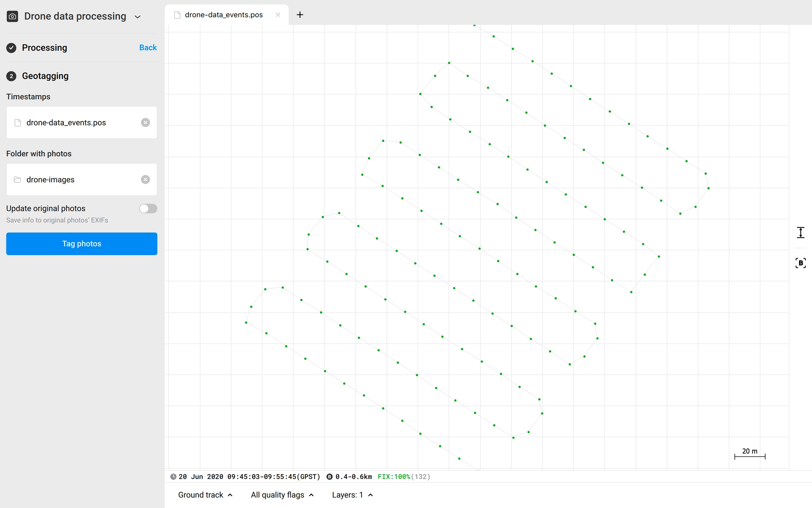This screenshot has height=508, width=812.
Task: Click the base station [B] icon
Action: pyautogui.click(x=800, y=263)
